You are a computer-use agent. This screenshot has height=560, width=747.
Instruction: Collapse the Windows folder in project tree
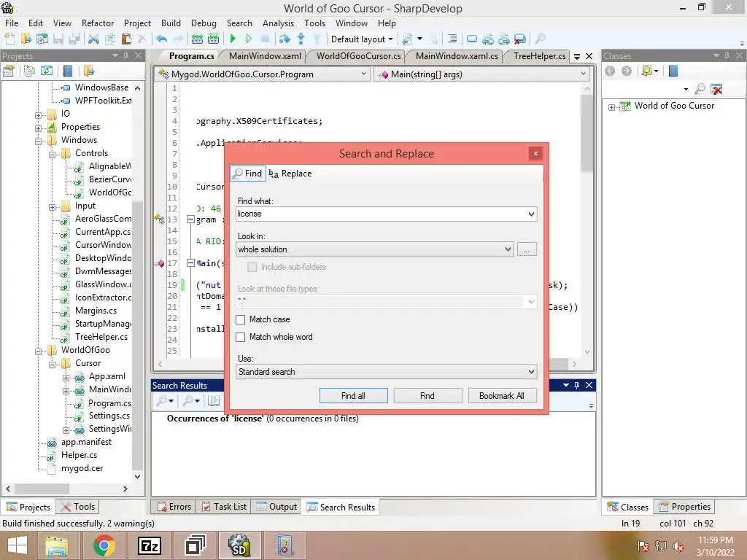(x=38, y=141)
